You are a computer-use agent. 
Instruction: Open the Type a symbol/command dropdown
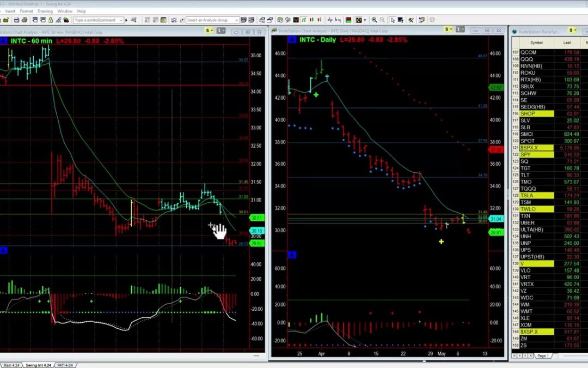click(x=121, y=20)
